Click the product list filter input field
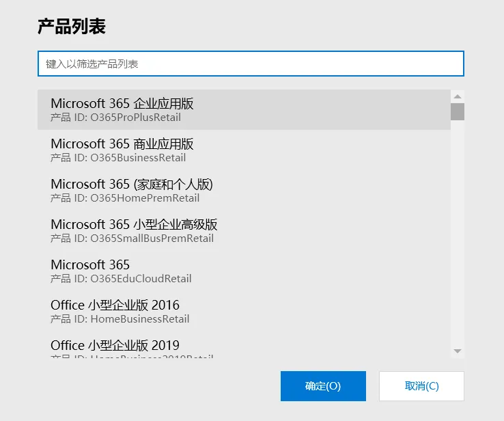Viewport: 504px width, 421px height. point(251,64)
